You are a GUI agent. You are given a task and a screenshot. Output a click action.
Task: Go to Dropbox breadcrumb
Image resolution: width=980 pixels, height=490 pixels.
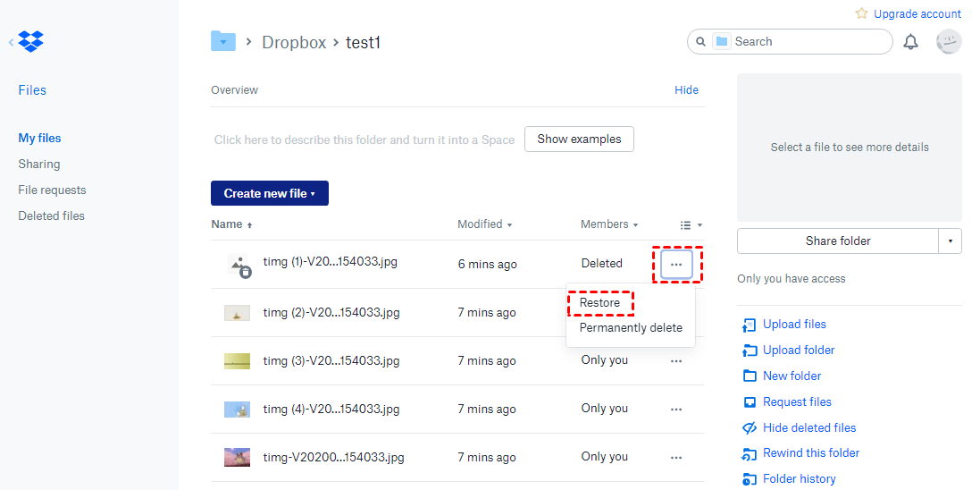[x=294, y=42]
